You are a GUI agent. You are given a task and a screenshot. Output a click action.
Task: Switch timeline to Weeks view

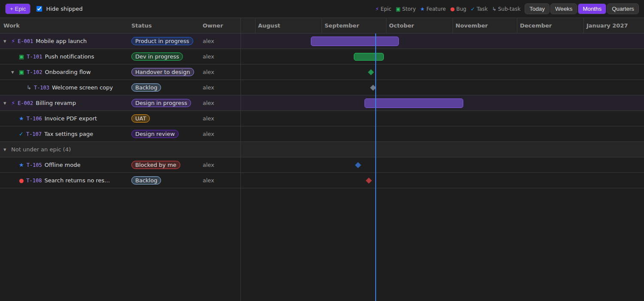tap(564, 9)
